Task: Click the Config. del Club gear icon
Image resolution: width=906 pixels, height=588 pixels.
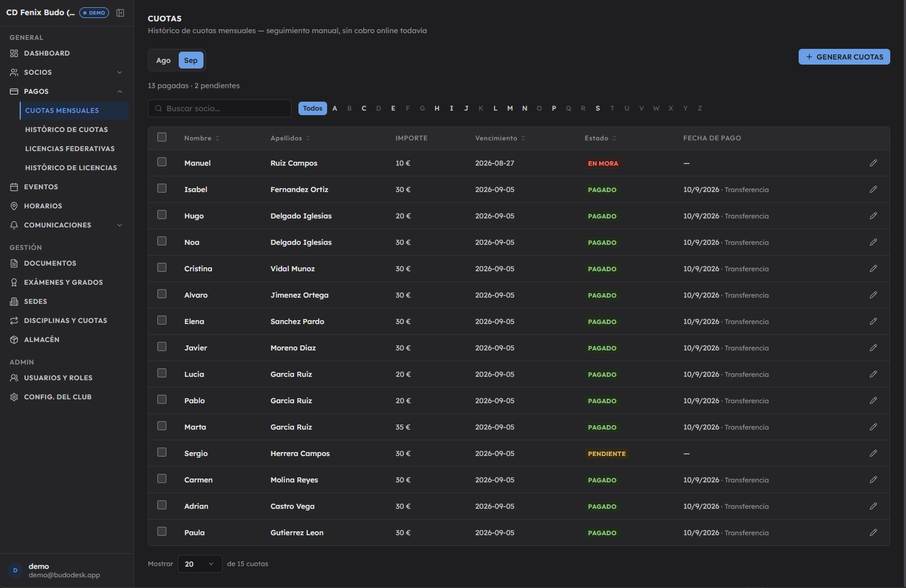Action: pyautogui.click(x=14, y=397)
